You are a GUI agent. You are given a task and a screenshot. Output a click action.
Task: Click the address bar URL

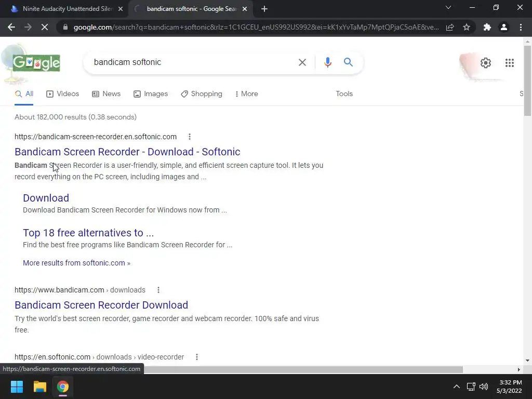click(x=256, y=27)
